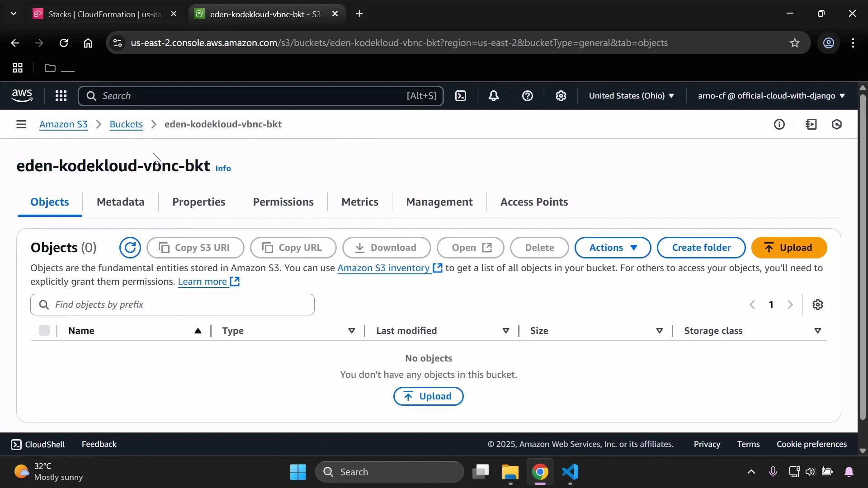Toggle Name column sort order
This screenshot has width=868, height=488.
tap(198, 330)
